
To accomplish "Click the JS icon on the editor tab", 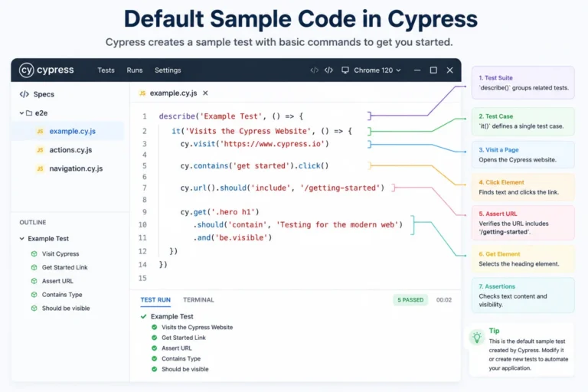I will tap(142, 93).
